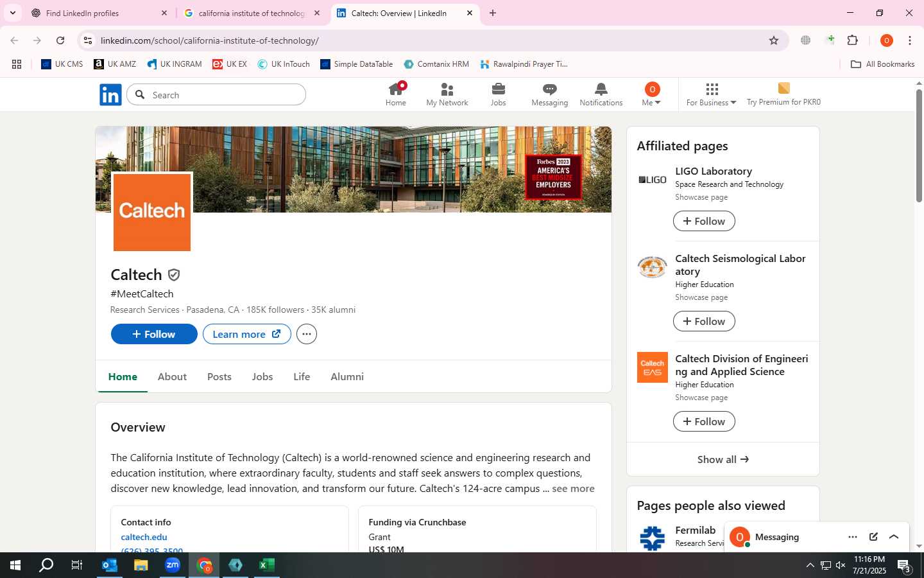Follow the Caltech page
924x578 pixels.
tap(154, 334)
